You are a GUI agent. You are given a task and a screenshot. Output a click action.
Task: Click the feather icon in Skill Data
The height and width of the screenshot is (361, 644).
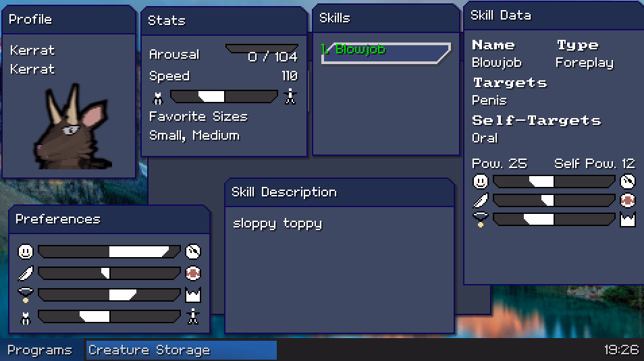tap(480, 200)
